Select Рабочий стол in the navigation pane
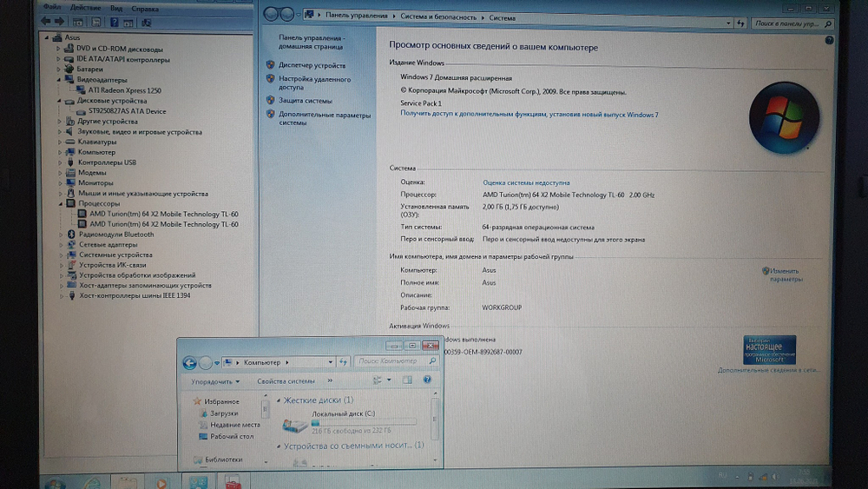This screenshot has width=868, height=489. 232,436
